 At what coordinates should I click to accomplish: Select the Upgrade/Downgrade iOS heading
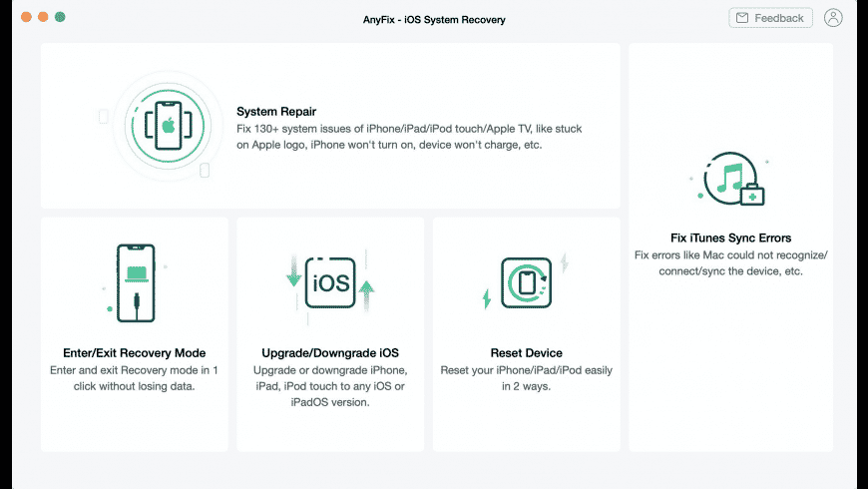pos(330,352)
